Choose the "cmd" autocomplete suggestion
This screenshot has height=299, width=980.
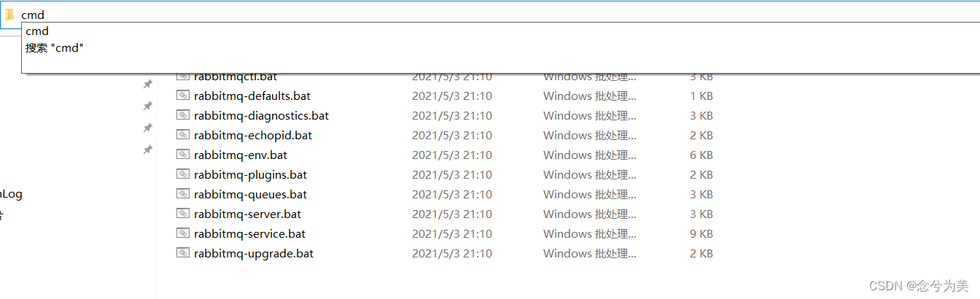[37, 31]
